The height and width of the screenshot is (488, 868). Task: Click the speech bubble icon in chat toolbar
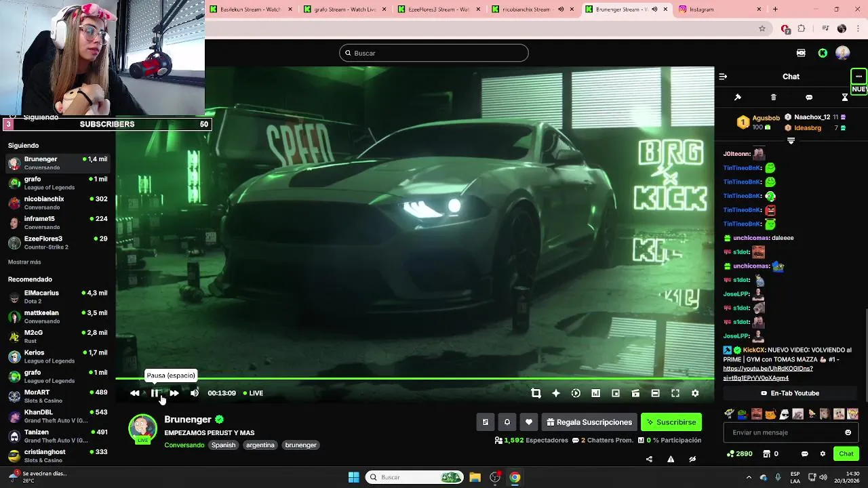[x=809, y=98]
